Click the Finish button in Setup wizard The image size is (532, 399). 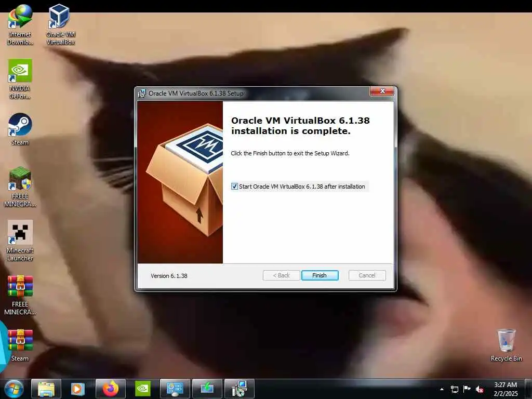[320, 275]
